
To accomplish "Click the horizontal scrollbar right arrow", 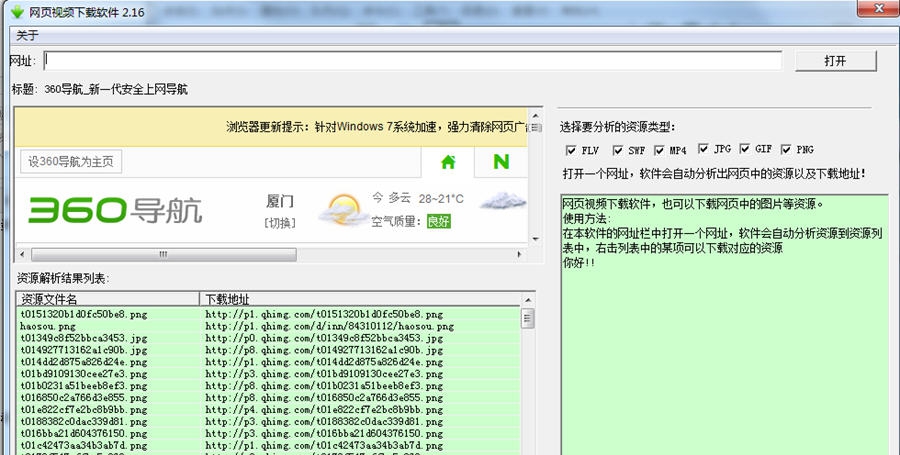I will (519, 254).
